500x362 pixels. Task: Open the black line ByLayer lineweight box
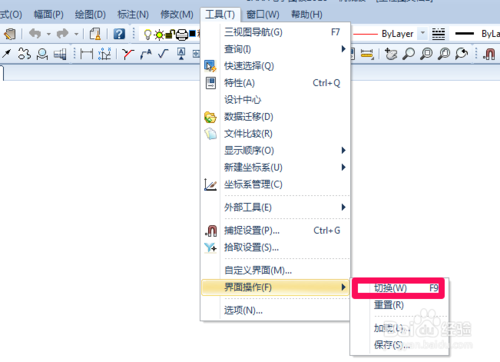pyautogui.click(x=476, y=34)
